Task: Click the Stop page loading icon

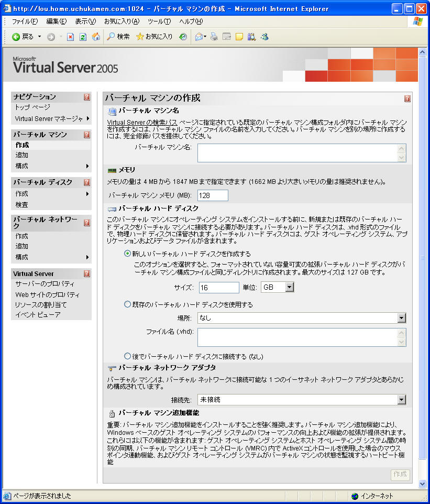Action: click(x=70, y=37)
